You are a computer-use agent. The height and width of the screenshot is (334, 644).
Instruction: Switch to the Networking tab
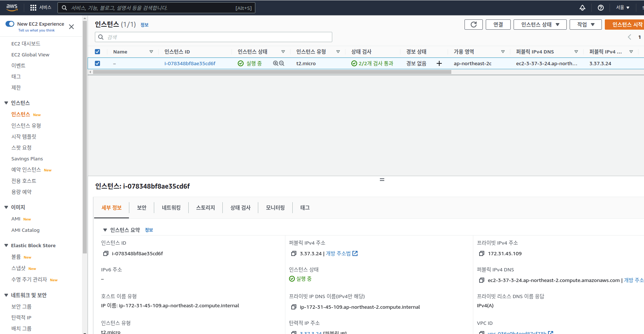[171, 208]
